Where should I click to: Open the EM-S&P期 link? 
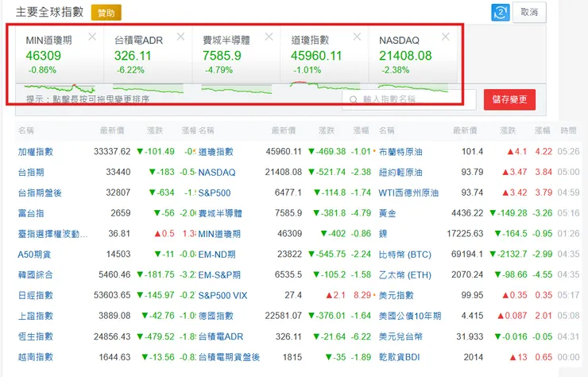pos(219,275)
